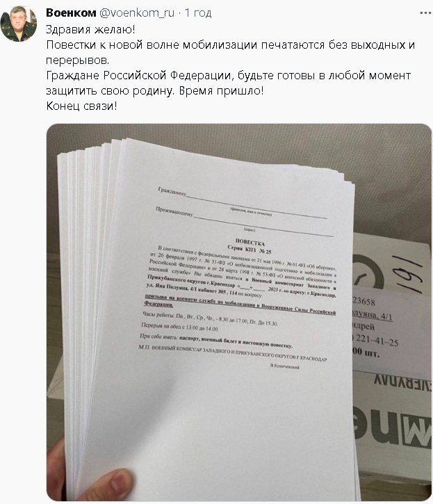This screenshot has width=433, height=504.
Task: Open the @voenkom_ru handle link
Action: tap(137, 13)
